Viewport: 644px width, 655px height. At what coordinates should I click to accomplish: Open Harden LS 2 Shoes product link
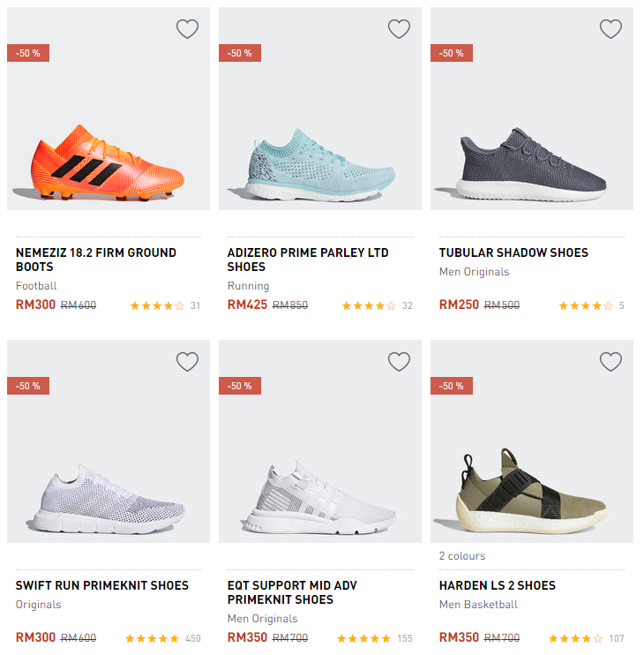tap(497, 585)
